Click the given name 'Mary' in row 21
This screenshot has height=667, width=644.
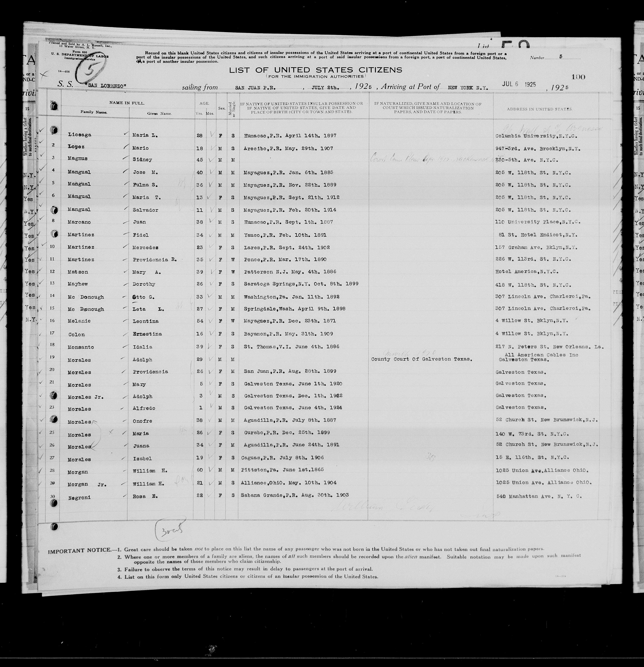[139, 385]
